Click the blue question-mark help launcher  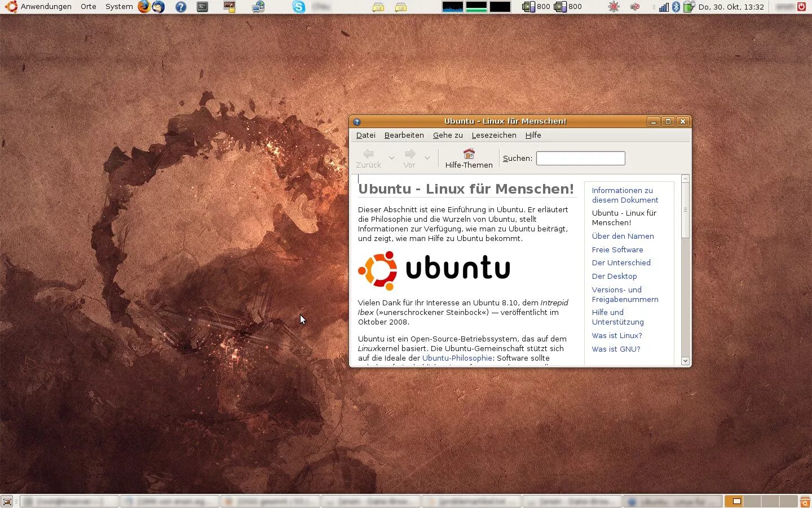[180, 7]
